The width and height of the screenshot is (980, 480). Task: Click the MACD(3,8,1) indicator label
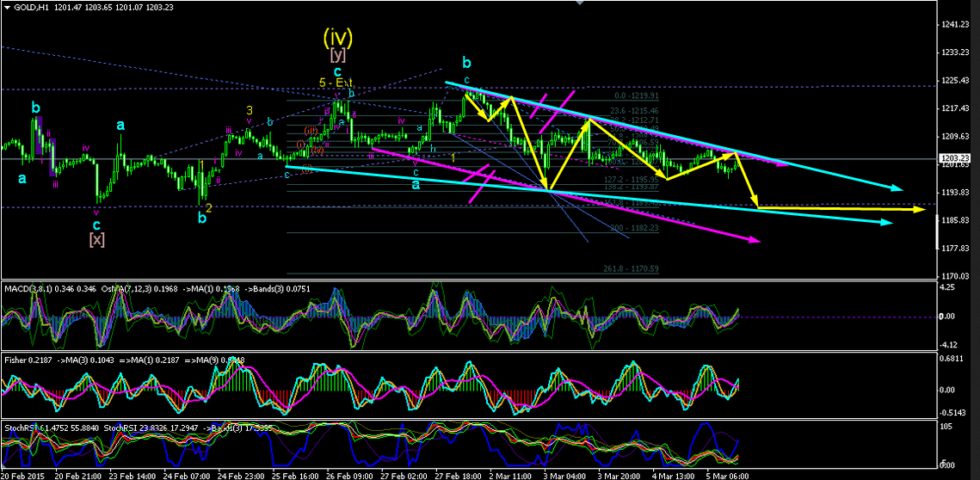[x=28, y=288]
